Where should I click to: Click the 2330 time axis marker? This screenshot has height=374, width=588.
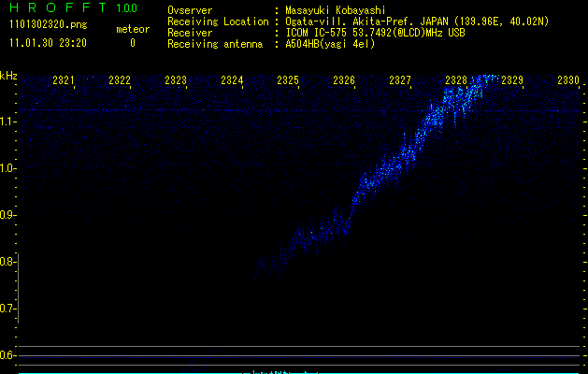point(568,80)
